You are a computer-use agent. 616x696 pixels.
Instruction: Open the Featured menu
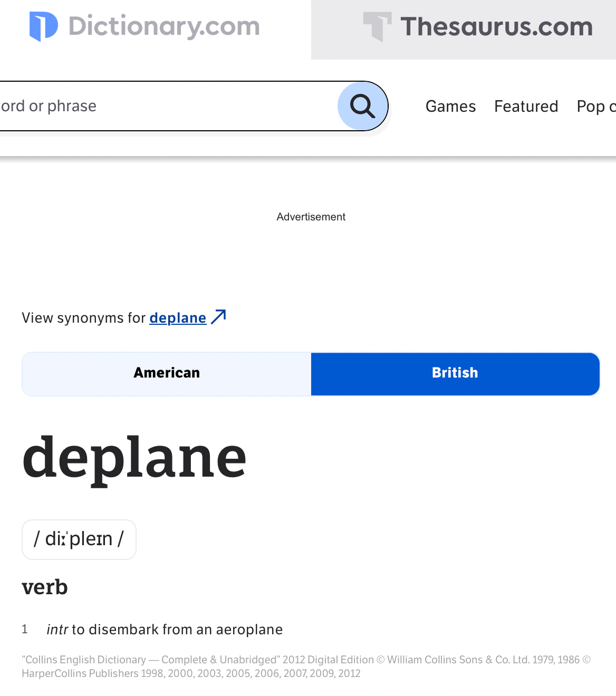click(x=526, y=107)
